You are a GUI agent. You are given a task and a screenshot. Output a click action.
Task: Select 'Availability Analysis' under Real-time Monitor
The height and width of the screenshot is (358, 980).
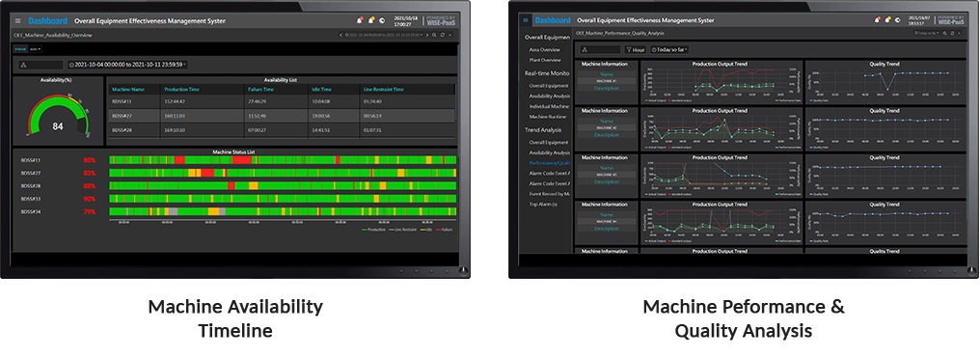click(550, 96)
